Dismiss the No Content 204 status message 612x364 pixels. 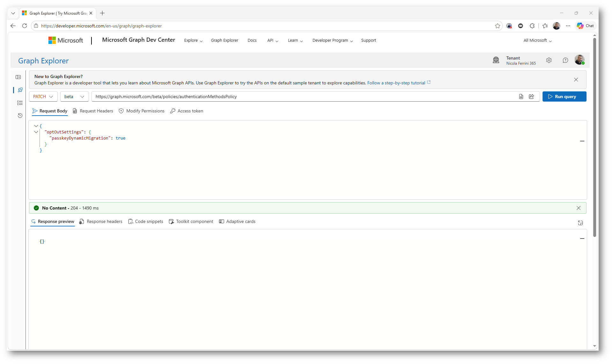[579, 208]
